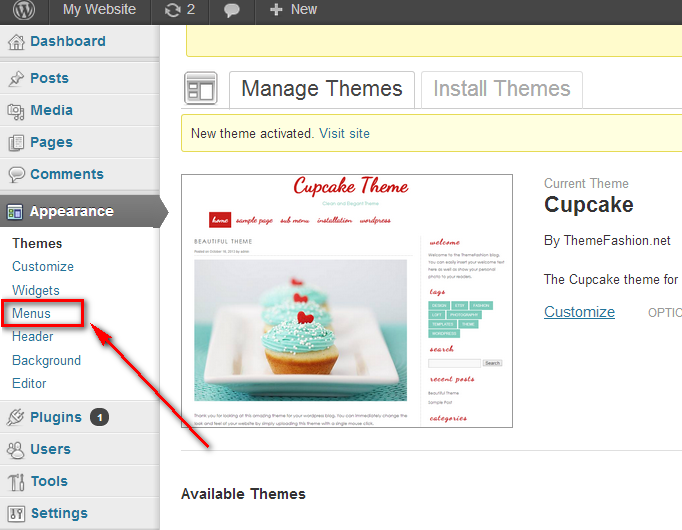Open the New content menu label
Viewport: 682px width, 530px height.
tap(304, 9)
